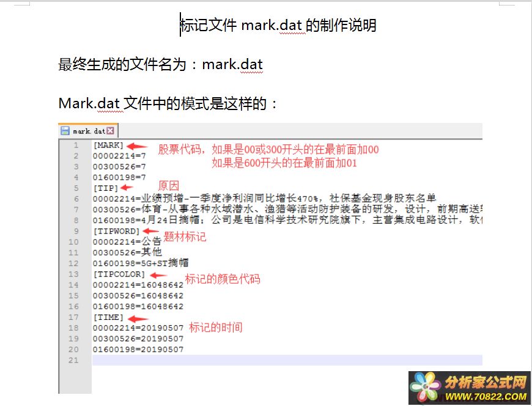Viewport: 532px width, 406px height.
Task: Click line number 17 in the gutter
Action: coord(73,317)
